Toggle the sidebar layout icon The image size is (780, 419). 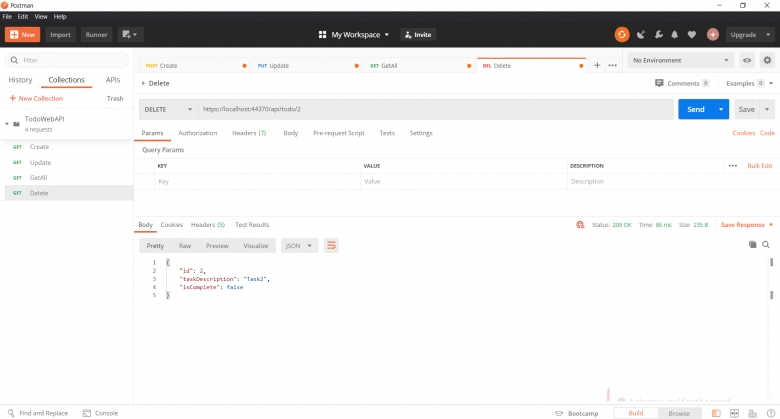pyautogui.click(x=716, y=413)
